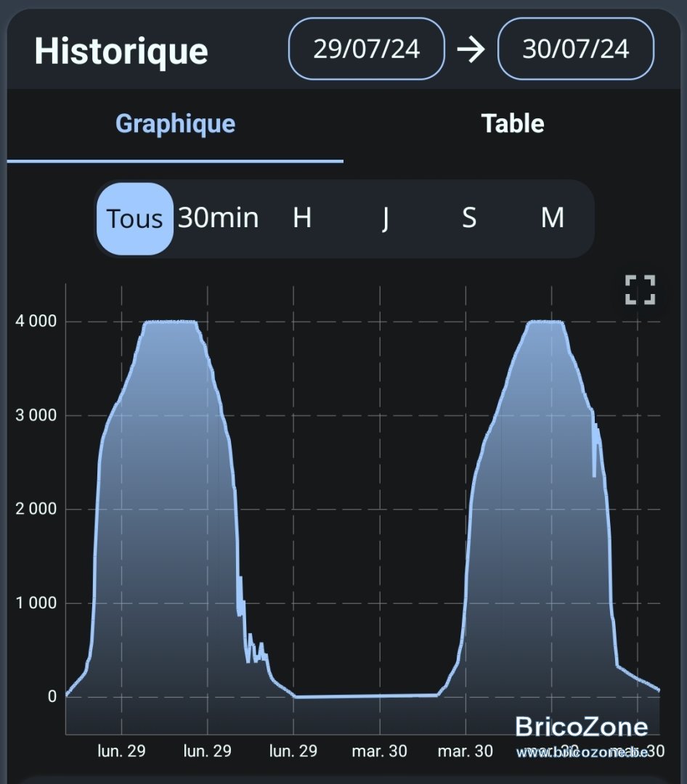Image resolution: width=687 pixels, height=784 pixels.
Task: Click the plateau peak of Monday's curve
Action: click(170, 322)
